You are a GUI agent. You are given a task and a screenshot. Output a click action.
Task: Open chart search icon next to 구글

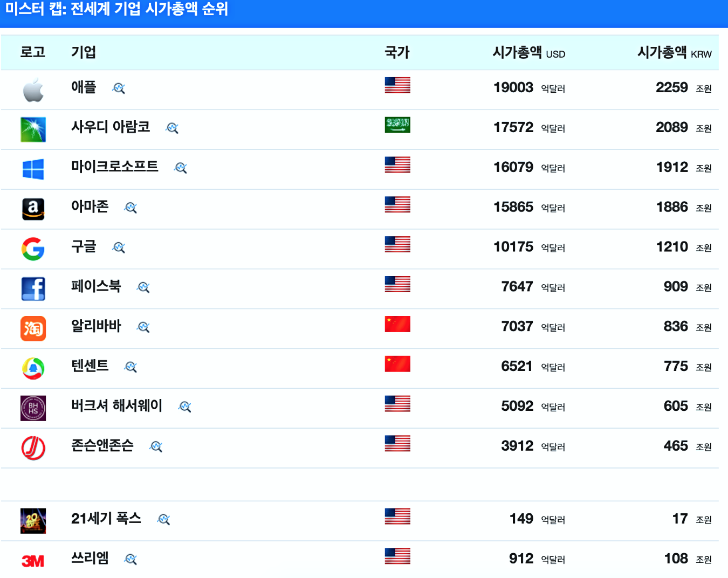tap(119, 247)
